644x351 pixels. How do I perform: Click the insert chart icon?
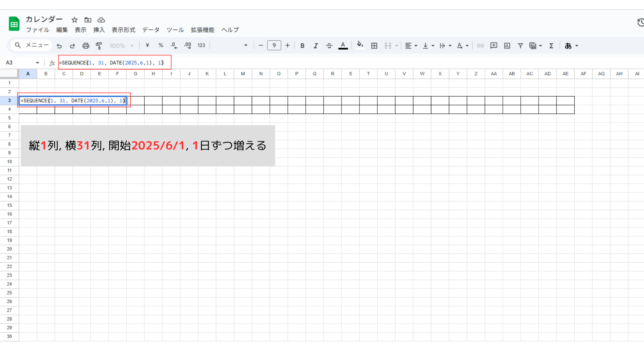click(507, 46)
